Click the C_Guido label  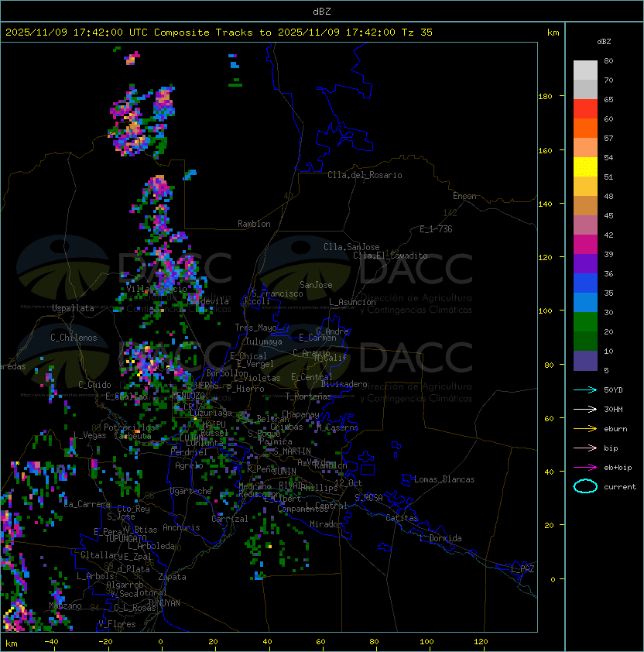click(x=94, y=385)
